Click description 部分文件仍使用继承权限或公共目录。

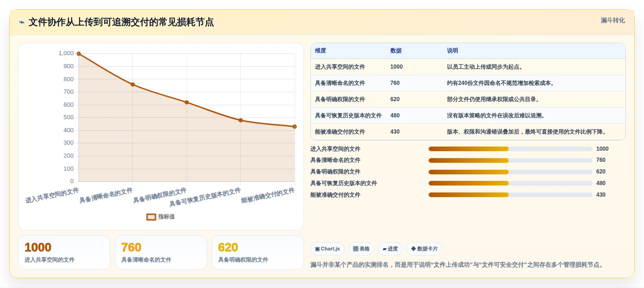tap(494, 99)
